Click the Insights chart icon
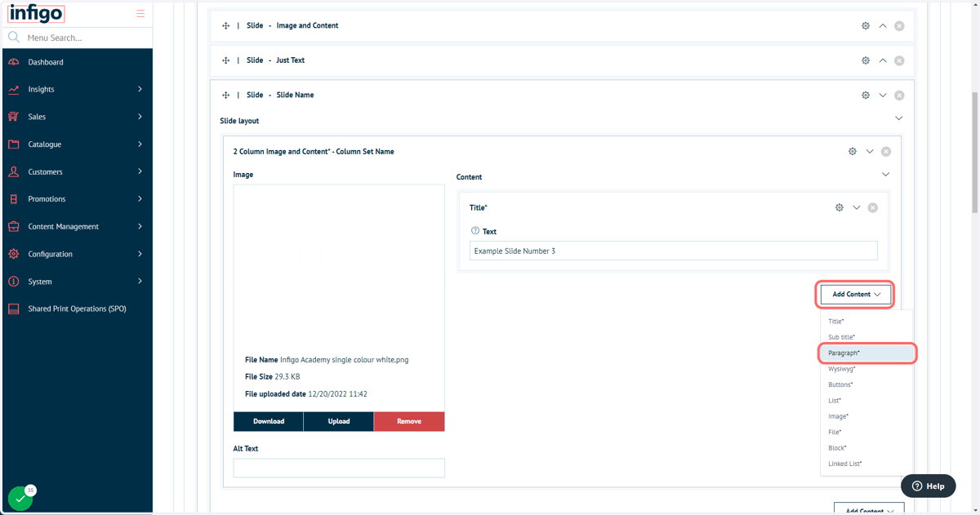This screenshot has width=980, height=515. pyautogui.click(x=14, y=89)
